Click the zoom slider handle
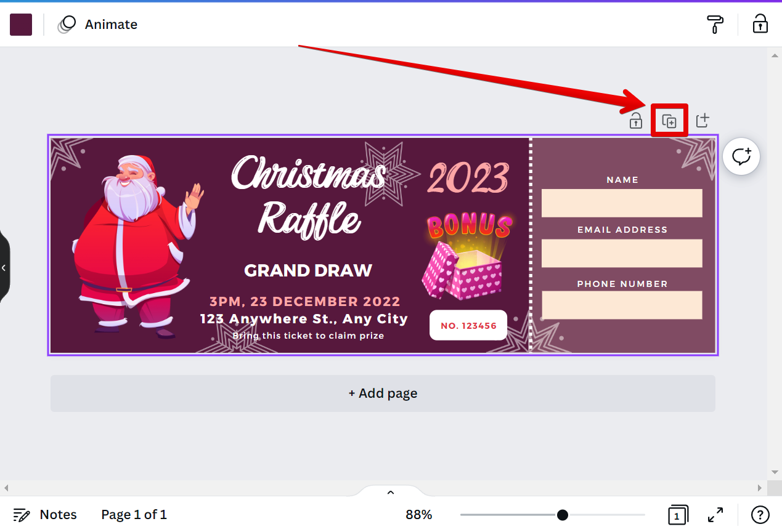782x532 pixels. tap(562, 515)
